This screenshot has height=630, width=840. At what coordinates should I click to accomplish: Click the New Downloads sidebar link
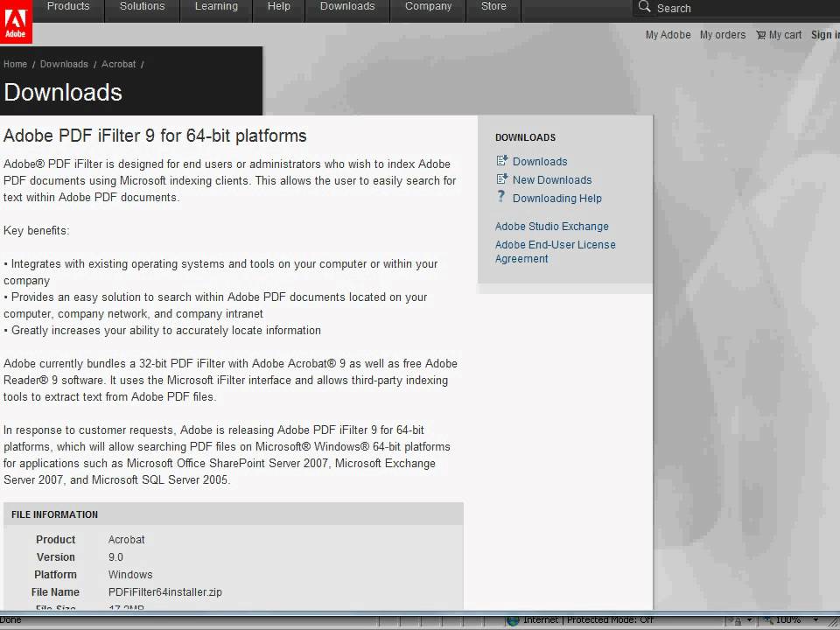(x=552, y=180)
